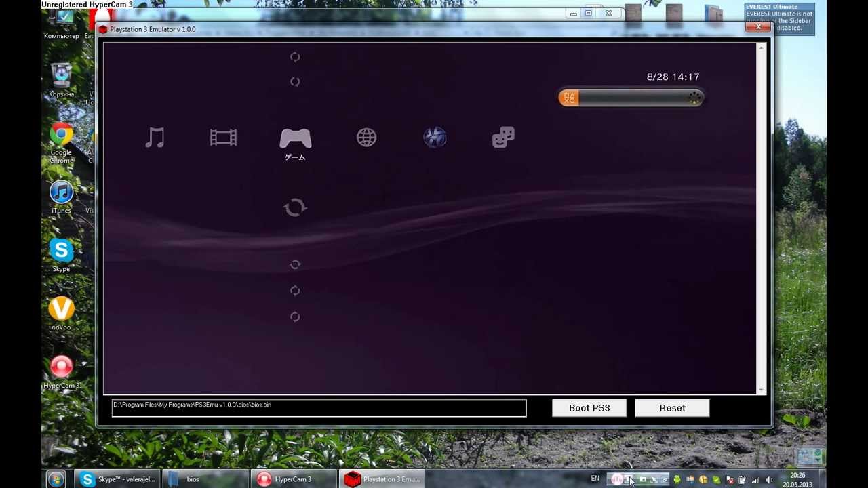Click the 8/28 14:17 clock text
Image resolution: width=868 pixels, height=488 pixels.
point(673,77)
